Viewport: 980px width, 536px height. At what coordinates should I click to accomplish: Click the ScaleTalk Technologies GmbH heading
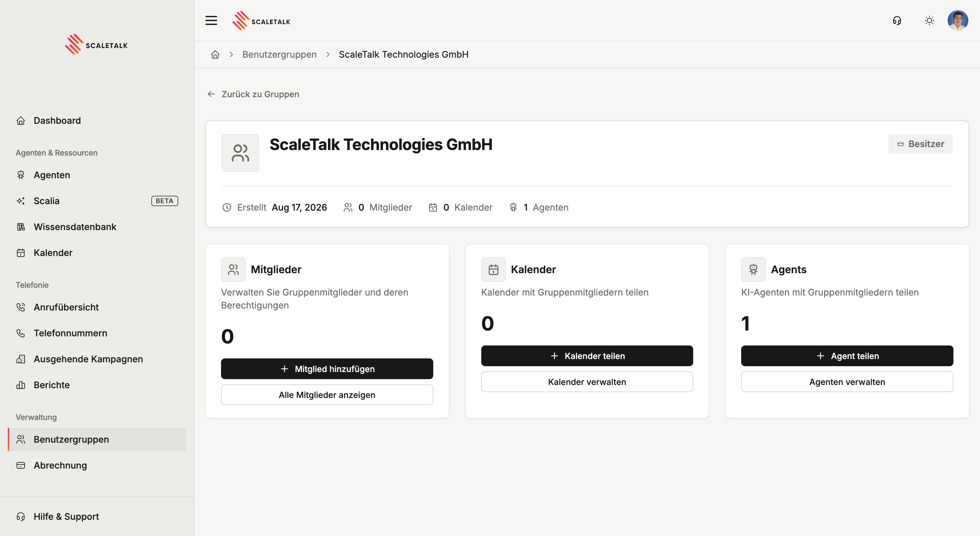[381, 145]
